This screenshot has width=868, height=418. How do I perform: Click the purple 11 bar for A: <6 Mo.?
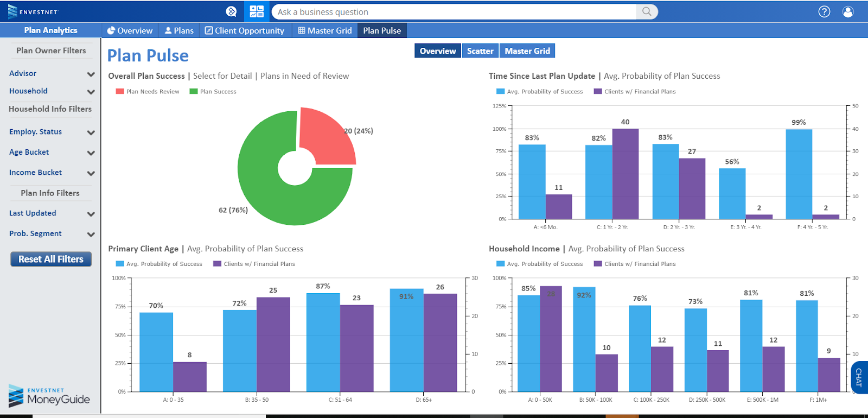point(559,207)
